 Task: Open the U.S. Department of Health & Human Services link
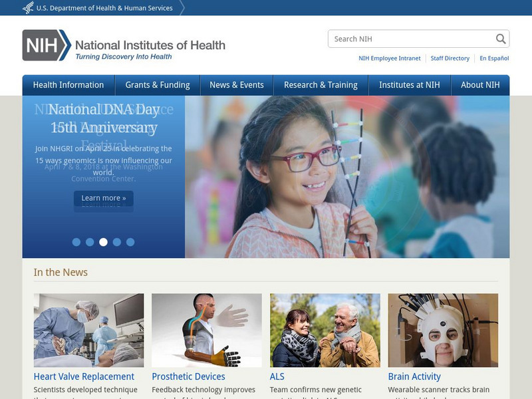coord(104,8)
